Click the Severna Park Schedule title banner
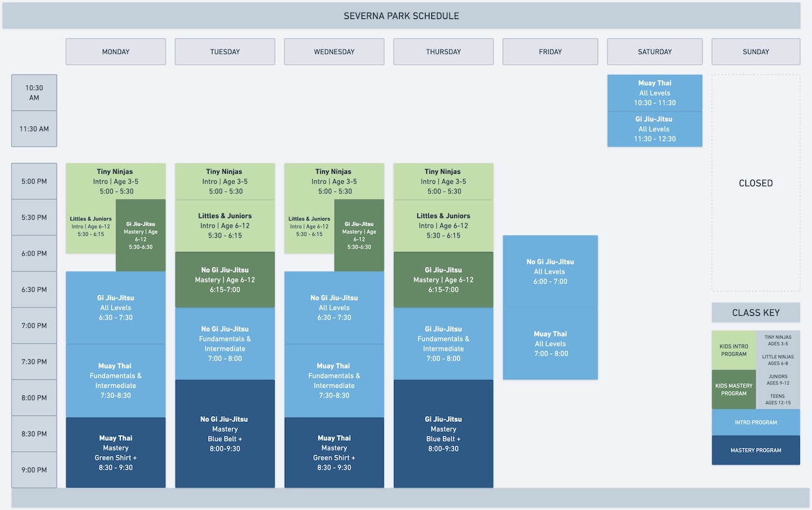The height and width of the screenshot is (510, 812). click(x=401, y=16)
